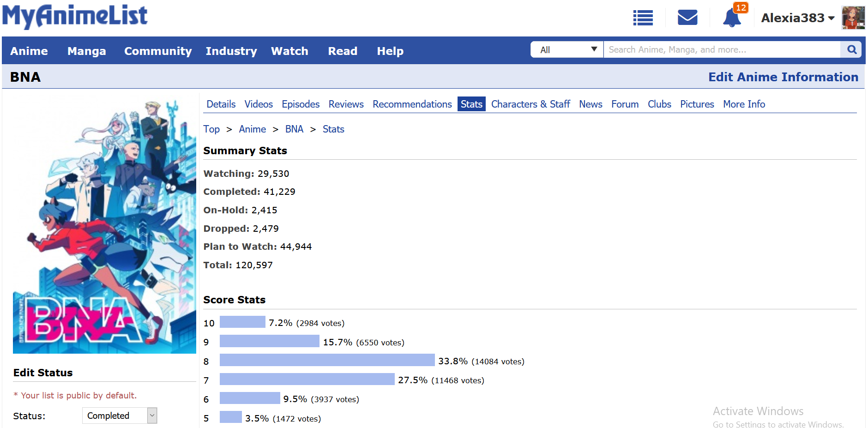Switch to the Forum tab

tap(625, 104)
